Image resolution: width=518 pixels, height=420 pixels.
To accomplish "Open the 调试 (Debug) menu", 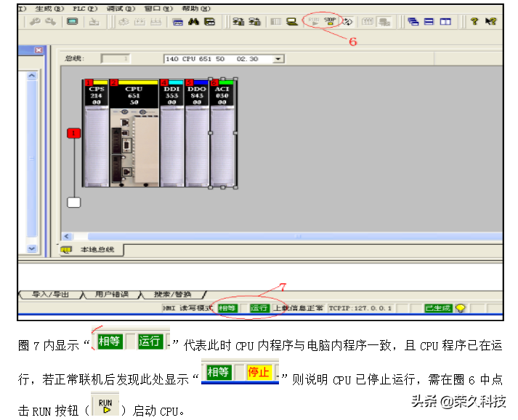I will [x=121, y=8].
